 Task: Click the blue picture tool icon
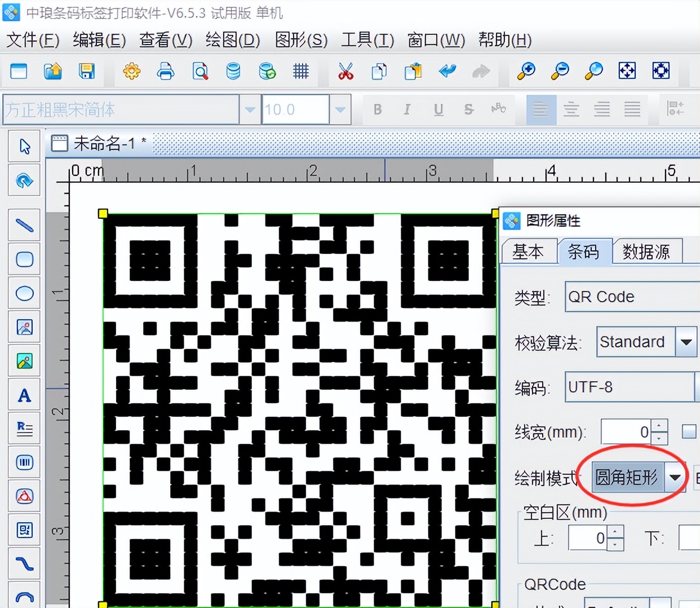[x=24, y=327]
